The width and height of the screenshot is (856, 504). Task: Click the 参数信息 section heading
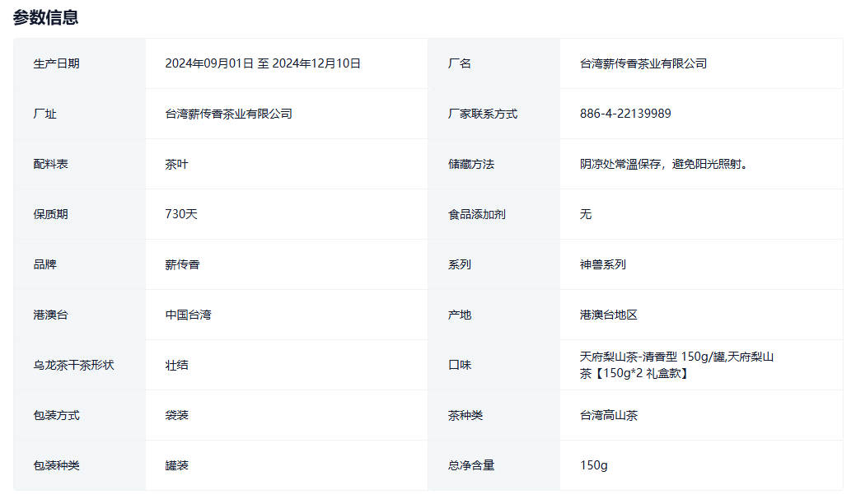pyautogui.click(x=46, y=17)
